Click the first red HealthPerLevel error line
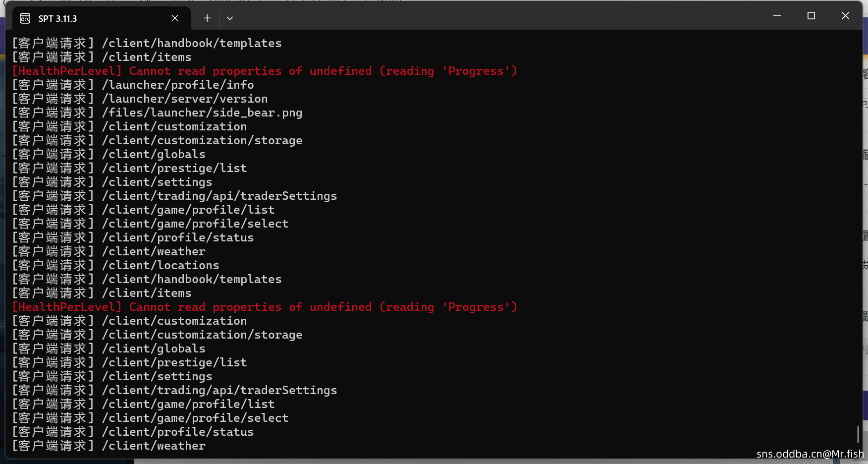This screenshot has width=868, height=464. click(x=265, y=71)
